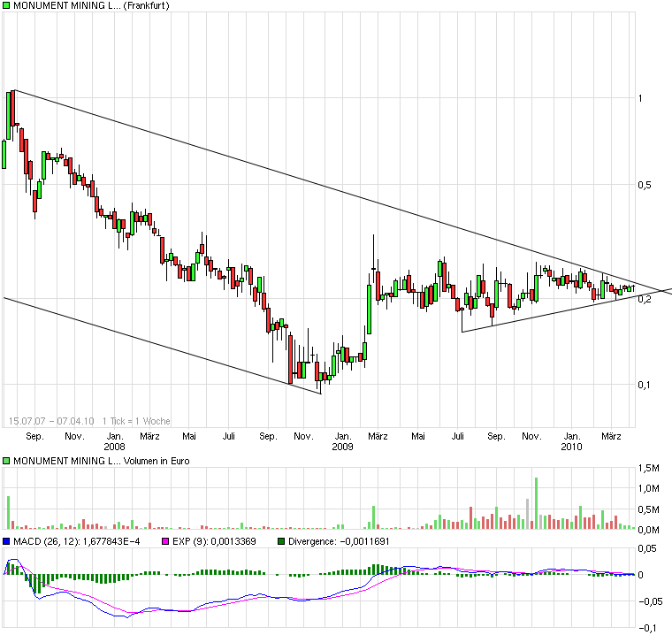Click the 1,0M volume axis label
The image size is (672, 635).
(648, 488)
